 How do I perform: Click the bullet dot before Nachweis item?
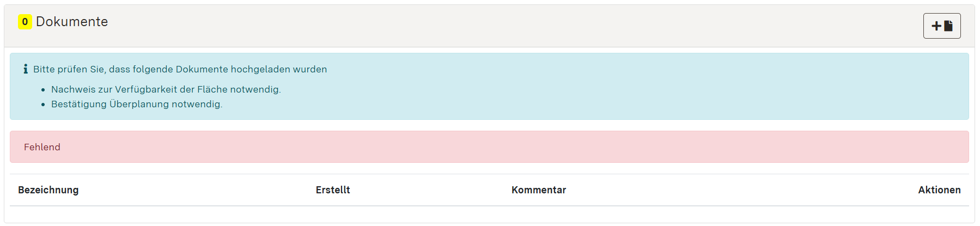coord(43,90)
